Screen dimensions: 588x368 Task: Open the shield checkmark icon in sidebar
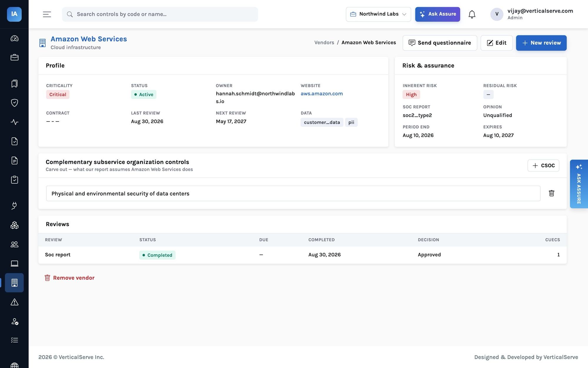tap(14, 103)
